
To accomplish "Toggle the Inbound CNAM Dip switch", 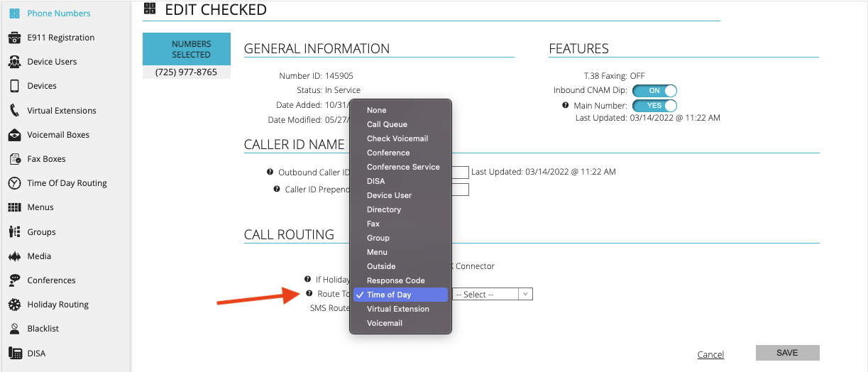I will 654,91.
